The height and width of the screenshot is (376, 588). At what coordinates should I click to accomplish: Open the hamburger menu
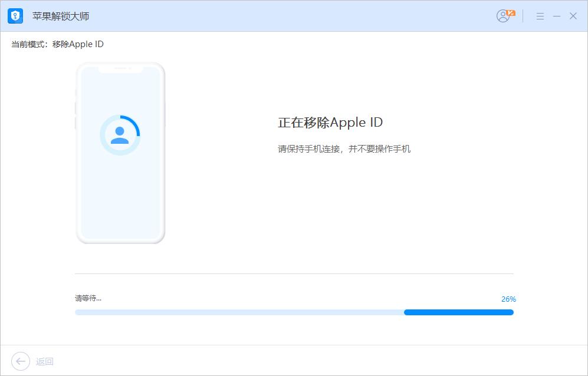(x=540, y=16)
